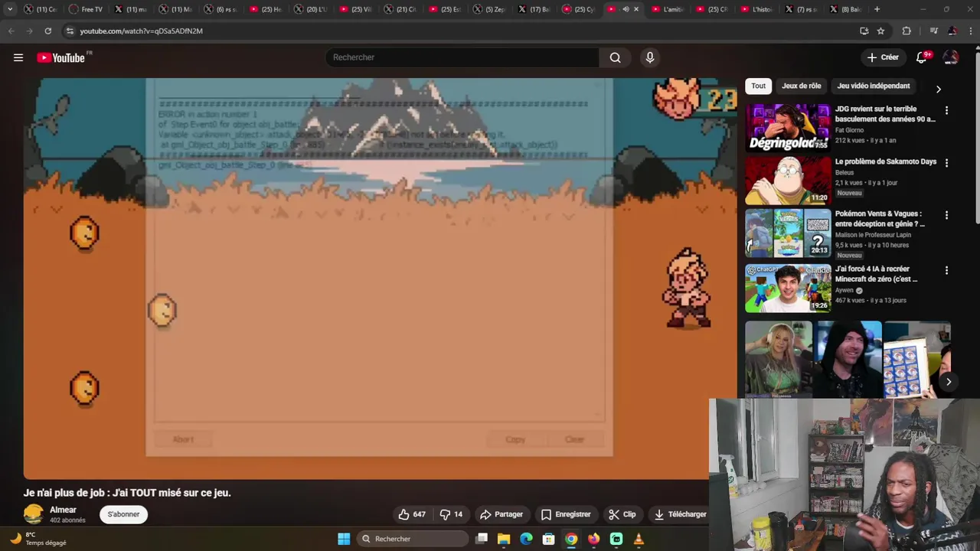Open Firefox from taskbar
Viewport: 980px width, 551px height.
tap(593, 539)
